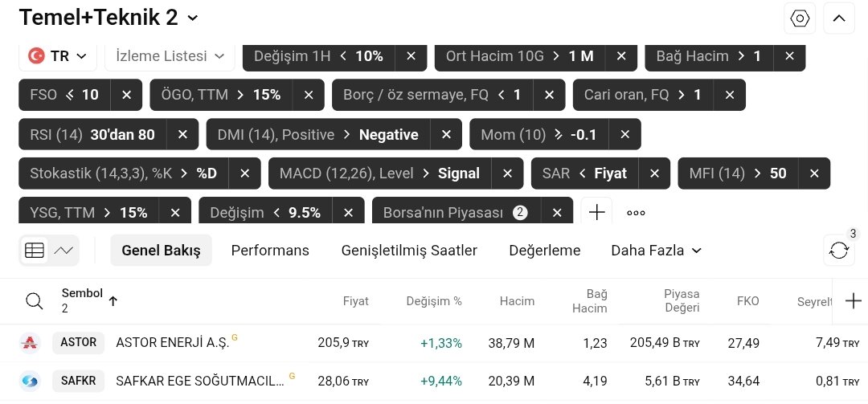The width and height of the screenshot is (868, 404).
Task: Sort by the Değişim % column header
Action: point(434,301)
